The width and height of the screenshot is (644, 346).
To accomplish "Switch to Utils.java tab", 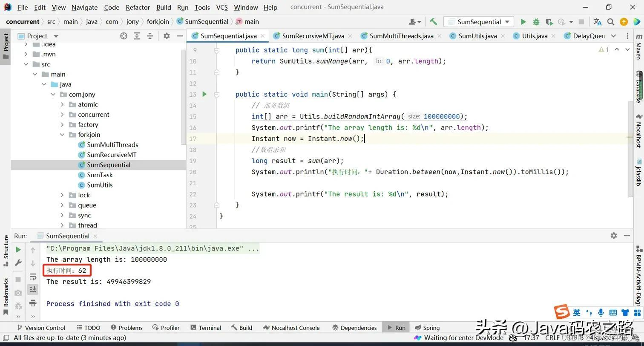I will pyautogui.click(x=535, y=36).
